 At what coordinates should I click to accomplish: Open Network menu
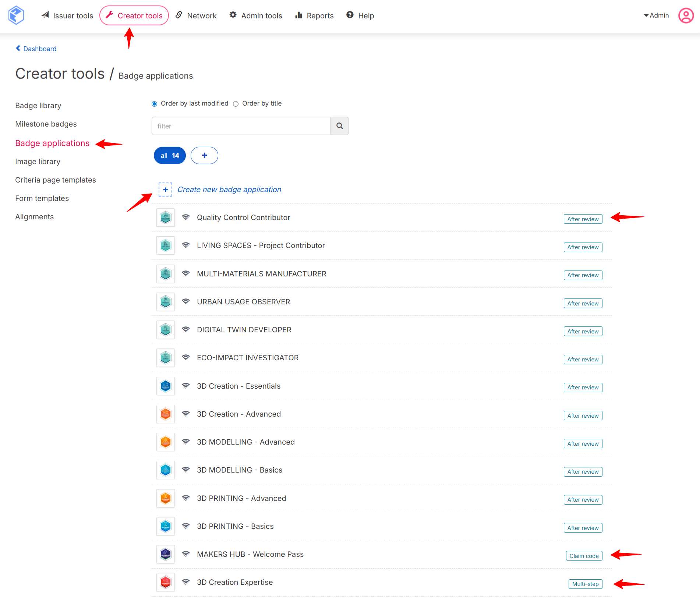196,15
